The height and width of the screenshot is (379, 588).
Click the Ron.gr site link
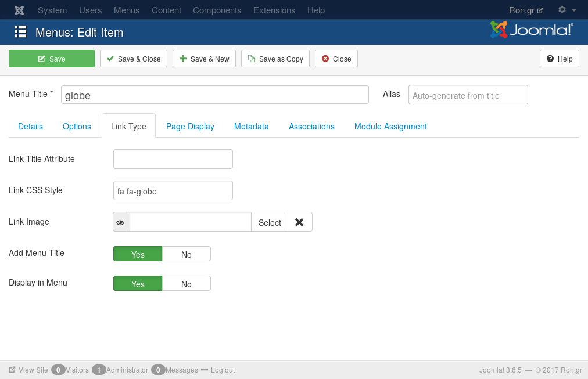525,10
